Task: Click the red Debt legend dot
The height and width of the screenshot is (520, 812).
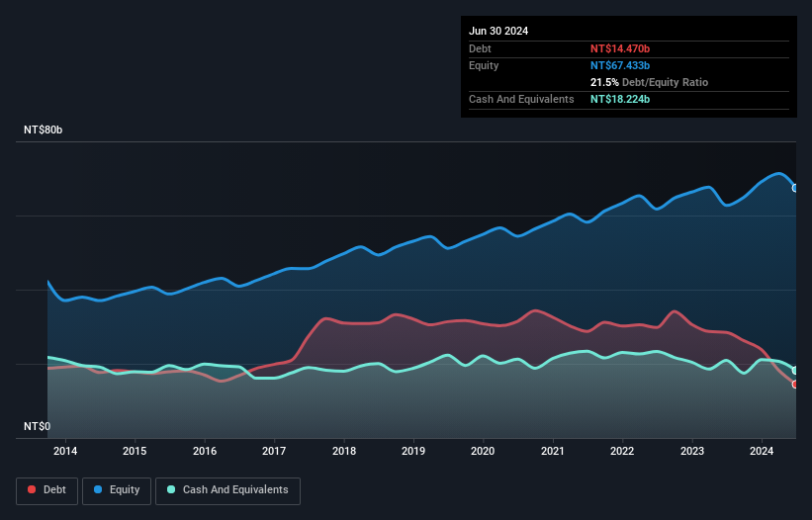Action: coord(32,489)
